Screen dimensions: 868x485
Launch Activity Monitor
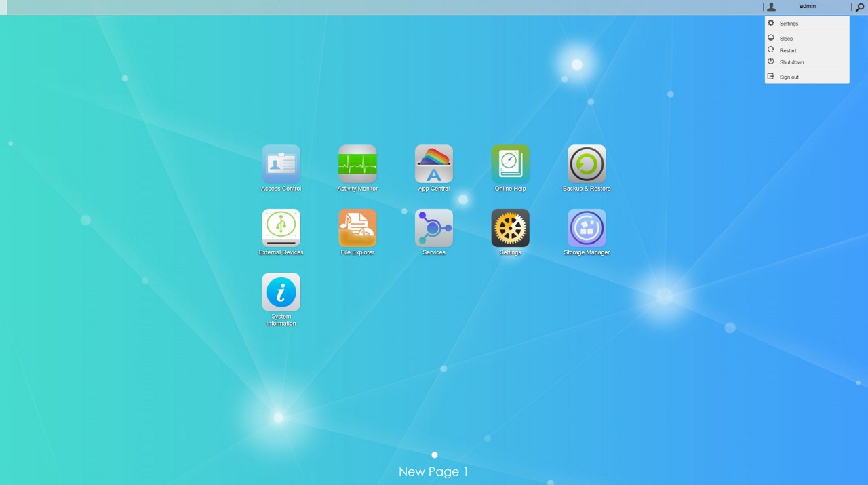357,164
